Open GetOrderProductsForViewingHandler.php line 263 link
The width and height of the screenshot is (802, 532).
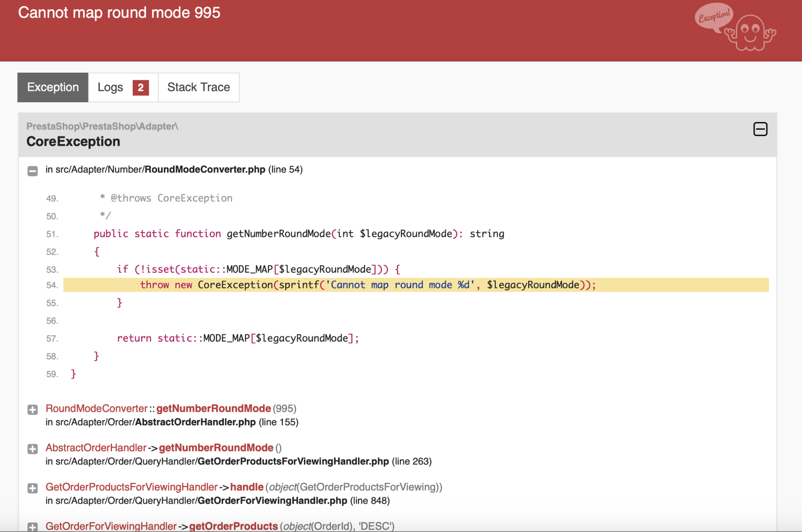point(293,461)
